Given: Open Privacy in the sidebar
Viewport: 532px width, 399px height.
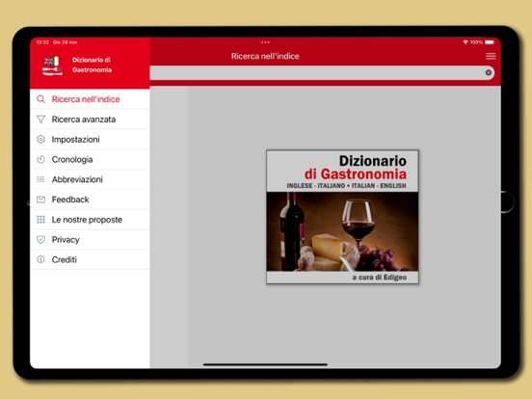Looking at the screenshot, I should [x=90, y=240].
